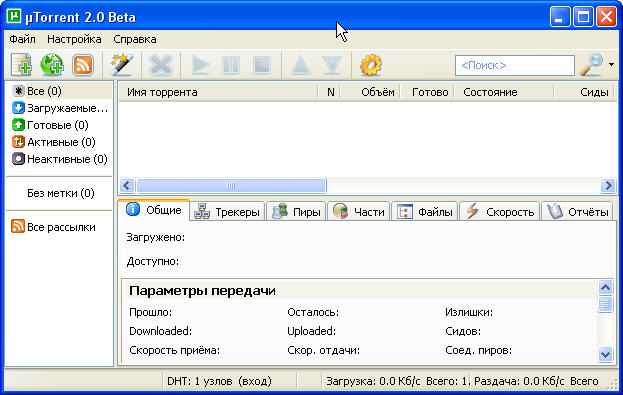Open the Файл menu
The height and width of the screenshot is (395, 623).
pyautogui.click(x=23, y=39)
